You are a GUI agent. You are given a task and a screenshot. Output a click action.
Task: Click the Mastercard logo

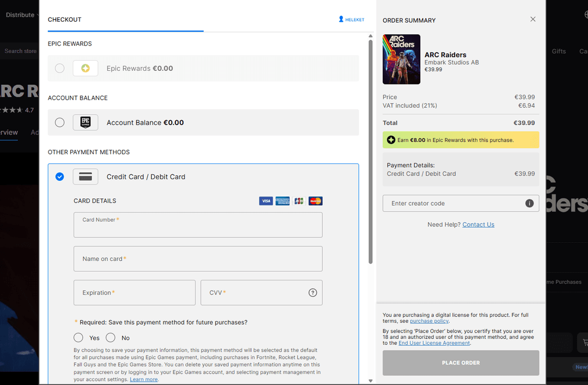click(315, 201)
